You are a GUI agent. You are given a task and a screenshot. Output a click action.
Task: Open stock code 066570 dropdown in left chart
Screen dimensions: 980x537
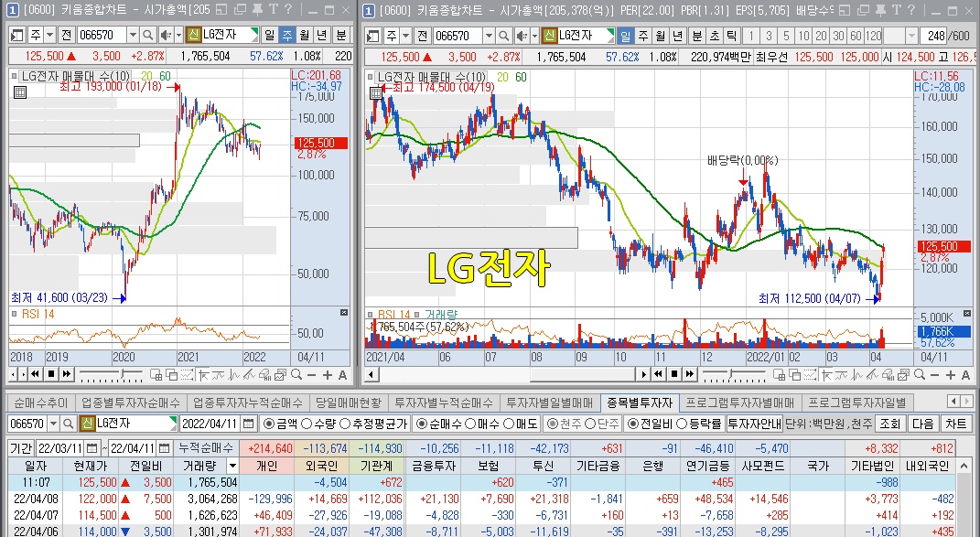[x=133, y=35]
